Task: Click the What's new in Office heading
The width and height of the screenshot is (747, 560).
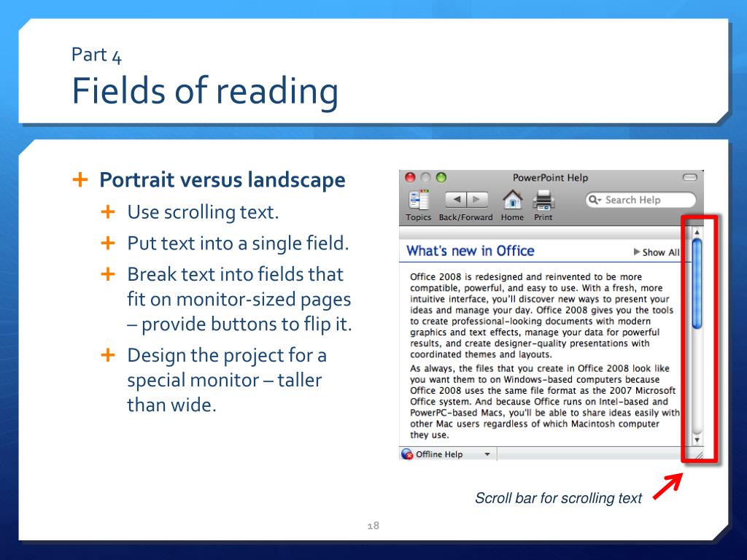Action: click(x=471, y=251)
